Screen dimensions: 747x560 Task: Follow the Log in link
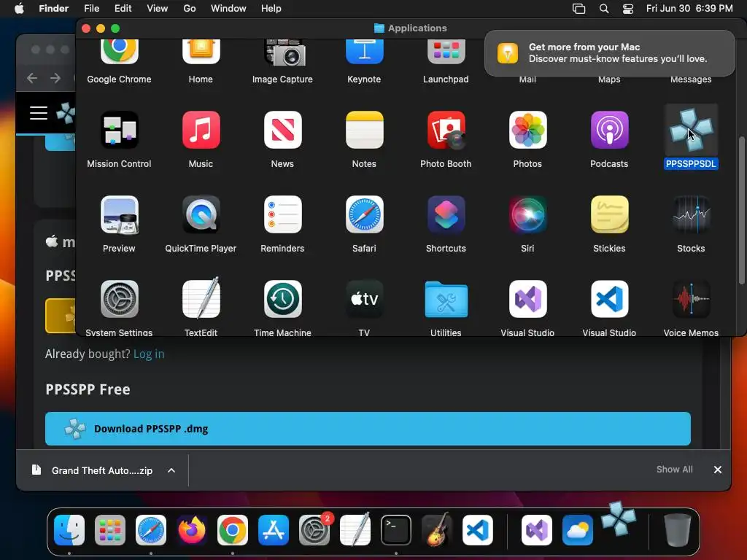tap(149, 354)
